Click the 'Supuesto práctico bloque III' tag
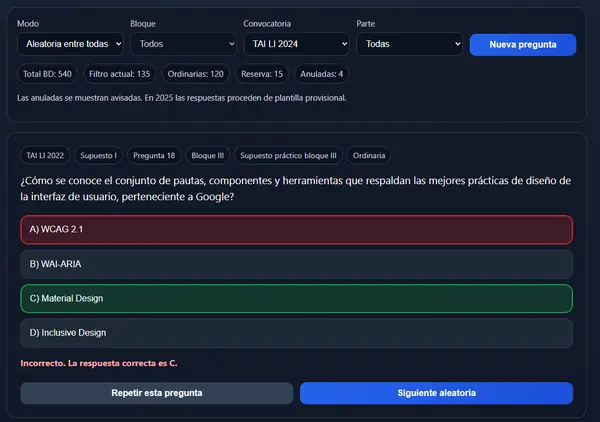 (x=288, y=155)
